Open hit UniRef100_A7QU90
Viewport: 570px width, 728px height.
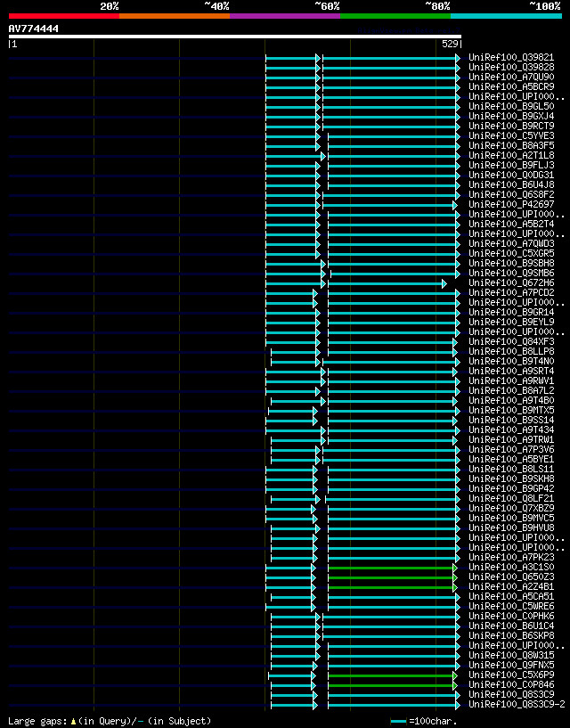tap(511, 77)
